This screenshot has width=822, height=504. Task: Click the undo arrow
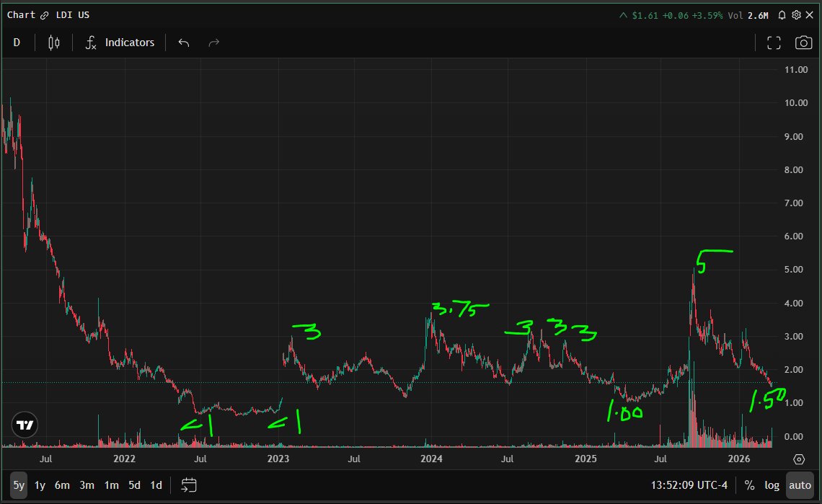183,43
